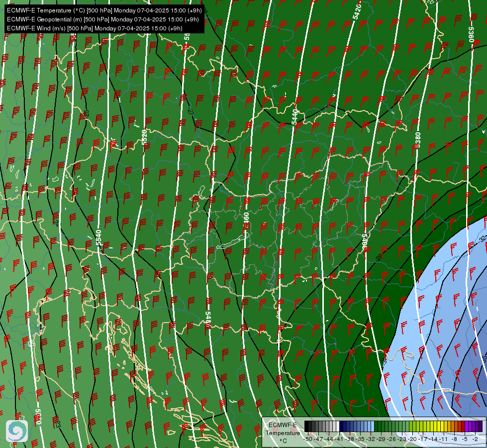The width and height of the screenshot is (487, 448).
Task: Select the 'ECMWF-E Wind (m/s) [500 hPa]' header line
Action: point(95,28)
